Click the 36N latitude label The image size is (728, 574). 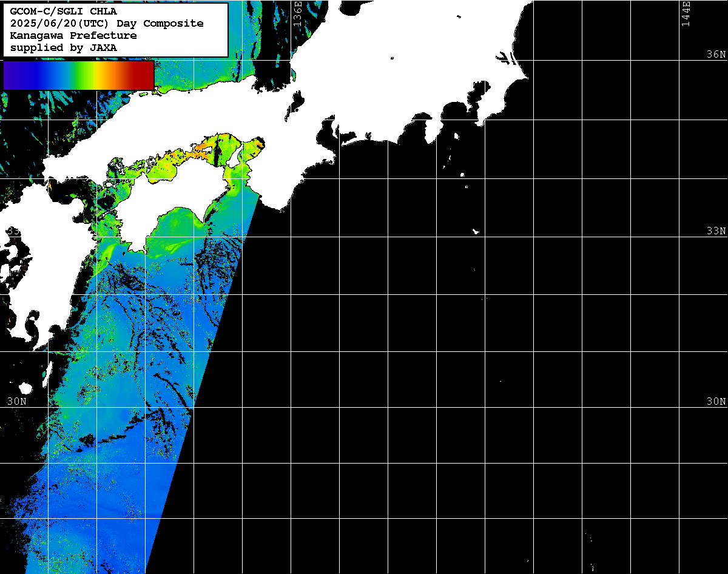[716, 54]
